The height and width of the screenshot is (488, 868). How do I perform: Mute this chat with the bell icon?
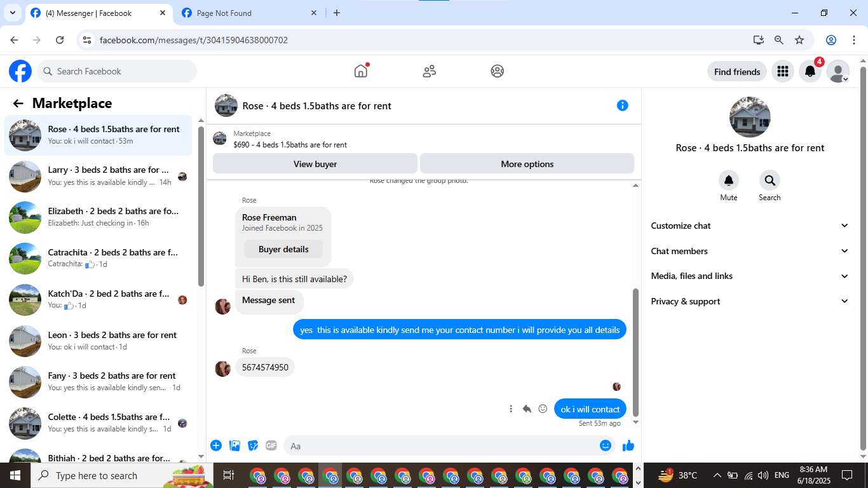tap(729, 180)
